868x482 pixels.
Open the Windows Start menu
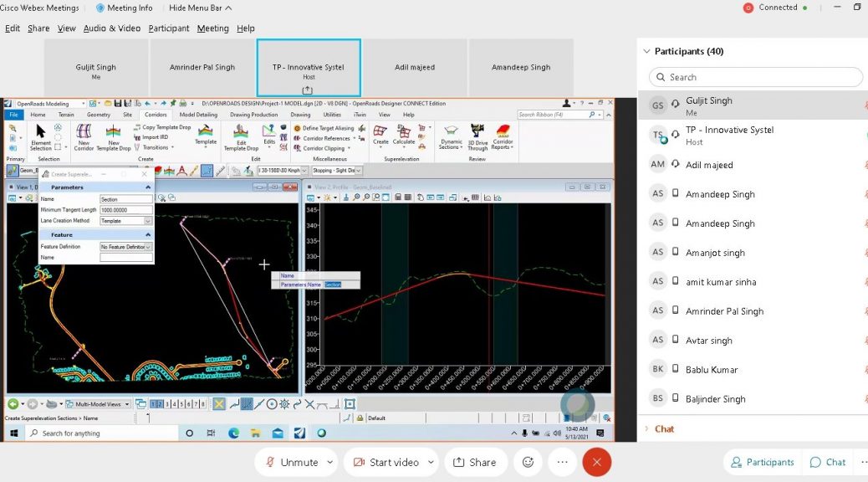14,433
